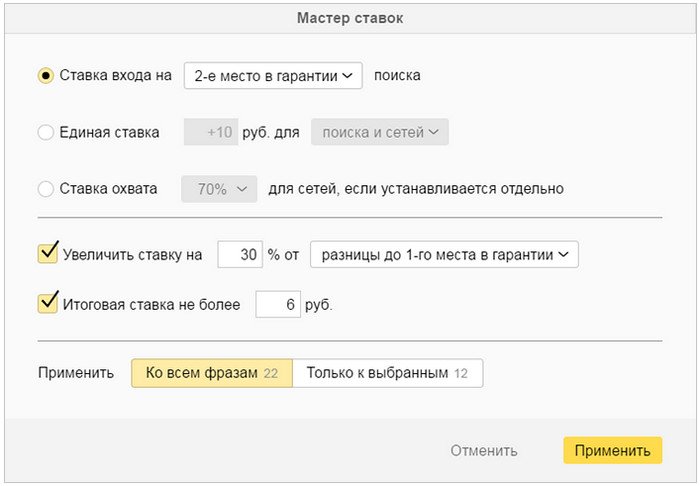Click the percentage field showing 30
The width and height of the screenshot is (700, 486).
240,254
